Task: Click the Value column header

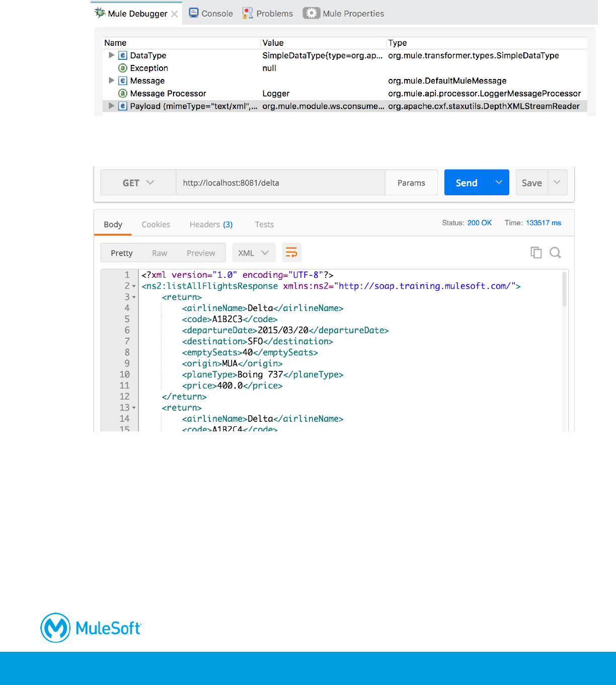Action: click(273, 43)
